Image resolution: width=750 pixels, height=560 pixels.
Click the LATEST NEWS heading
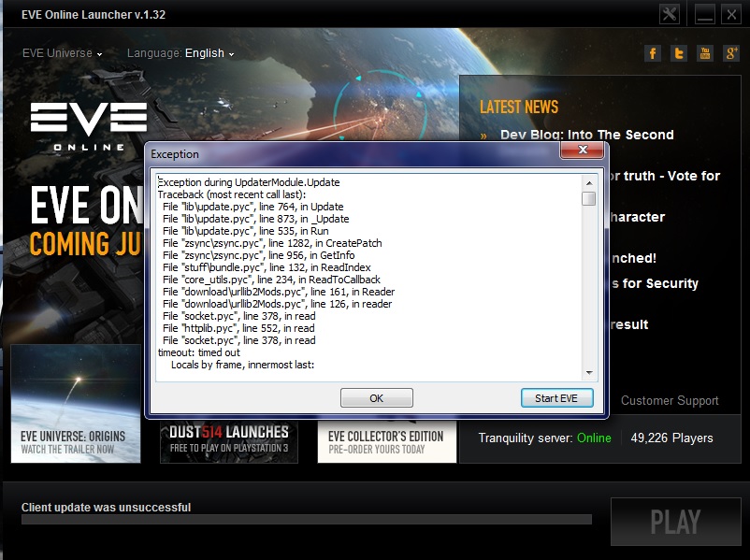point(519,108)
